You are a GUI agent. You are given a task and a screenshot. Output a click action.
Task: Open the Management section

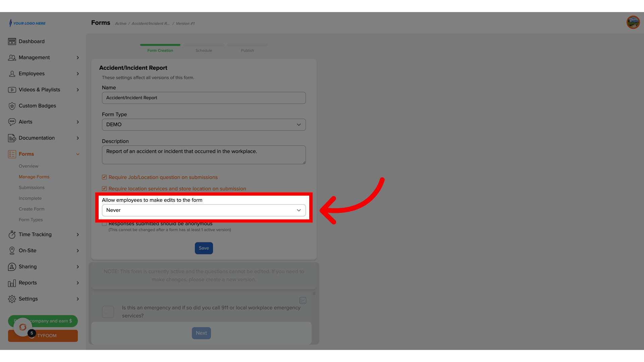(43, 57)
